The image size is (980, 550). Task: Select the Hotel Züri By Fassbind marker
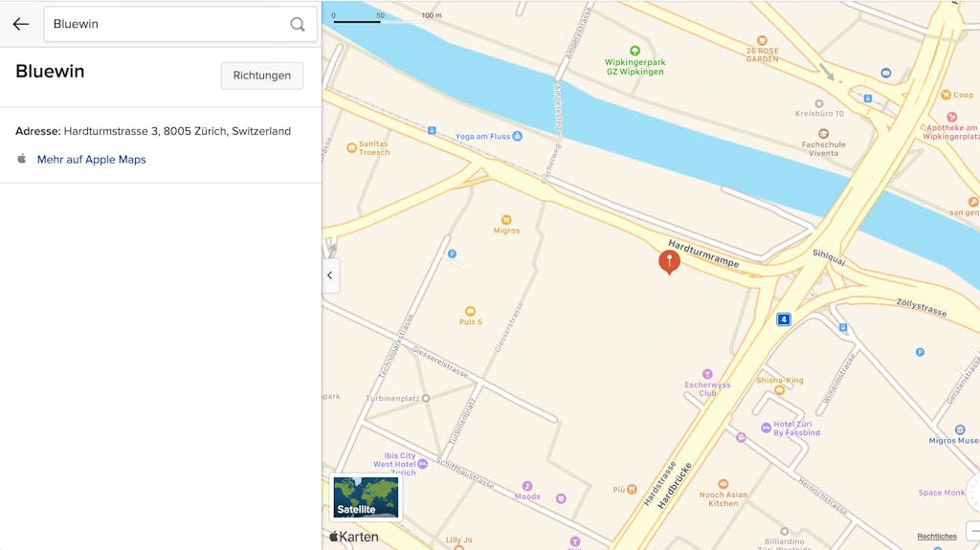(x=766, y=429)
